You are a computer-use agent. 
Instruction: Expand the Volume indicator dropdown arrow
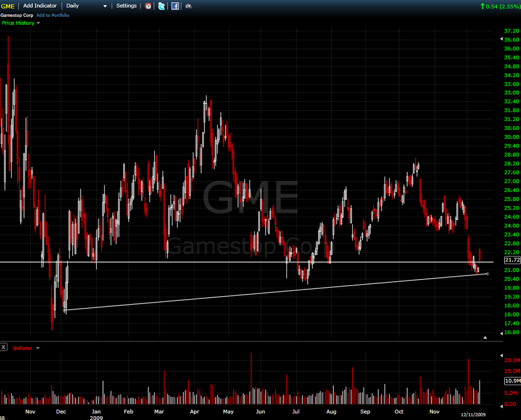38,348
